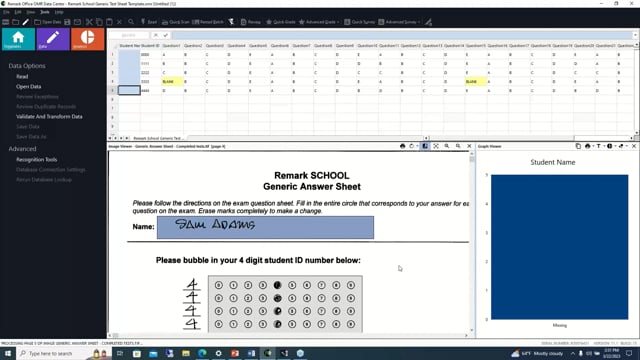Click the scissors cut icon
The width and height of the screenshot is (640, 360).
(89, 22)
